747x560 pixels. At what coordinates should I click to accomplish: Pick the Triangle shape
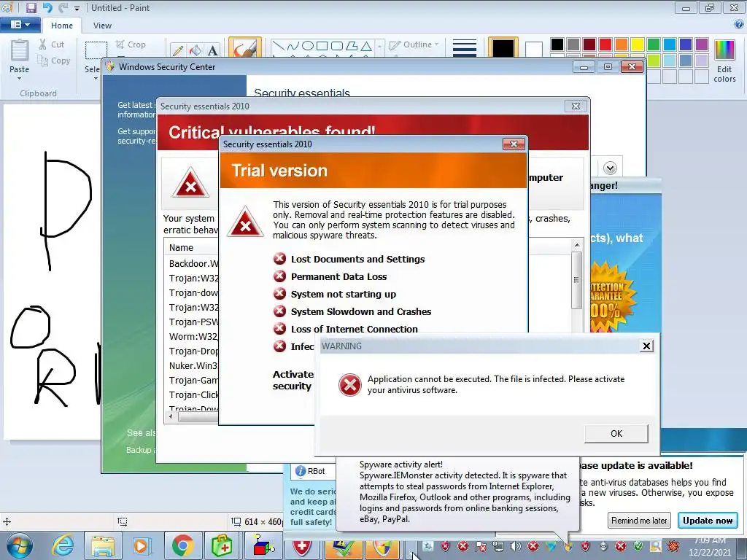click(366, 46)
